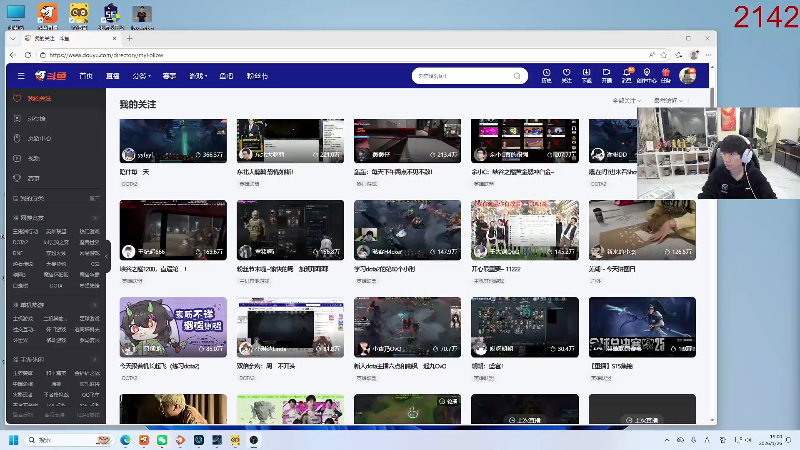Expand the 单机热游 section arrow in sidebar

95,305
